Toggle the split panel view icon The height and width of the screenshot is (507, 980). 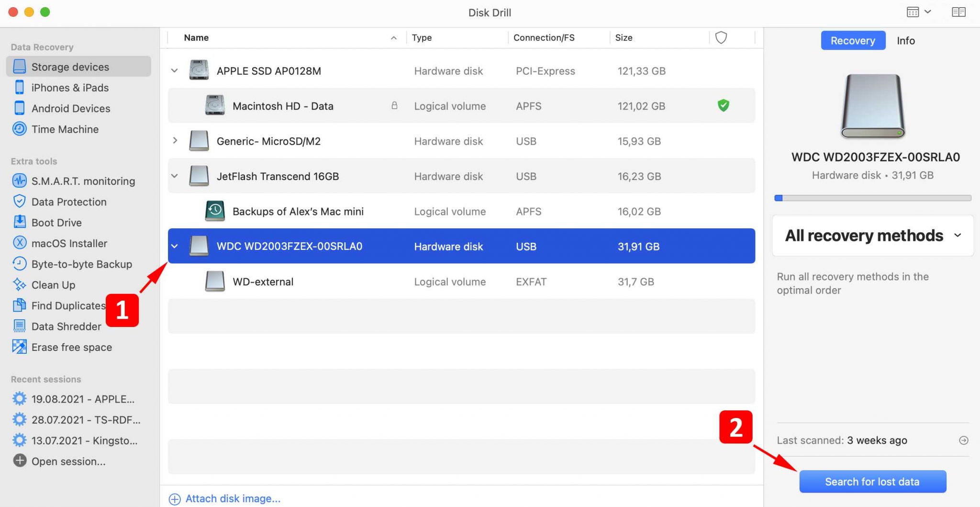(958, 12)
